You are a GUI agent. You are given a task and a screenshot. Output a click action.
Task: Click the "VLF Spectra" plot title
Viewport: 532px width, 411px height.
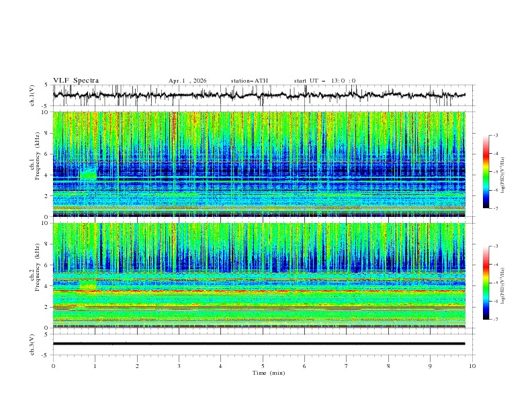click(x=76, y=81)
